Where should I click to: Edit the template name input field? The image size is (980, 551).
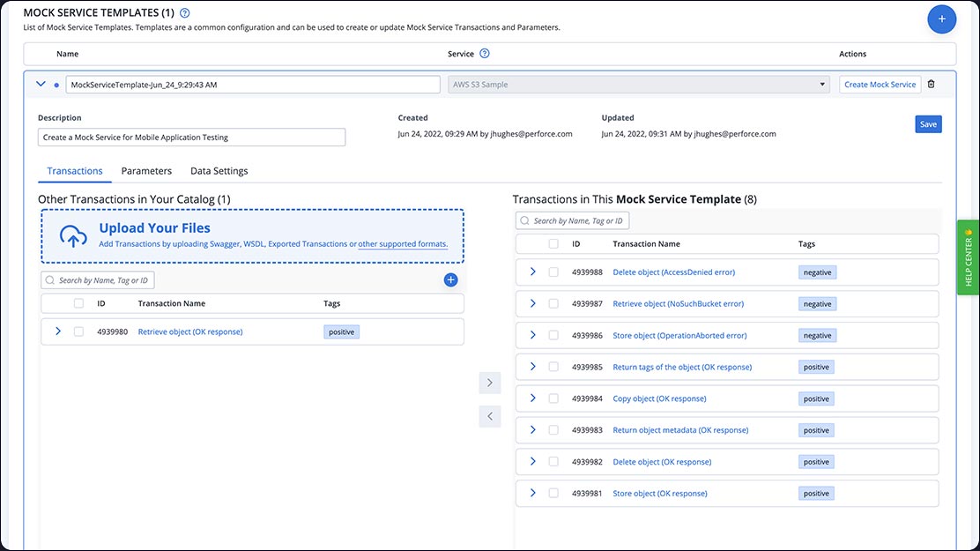tap(253, 85)
